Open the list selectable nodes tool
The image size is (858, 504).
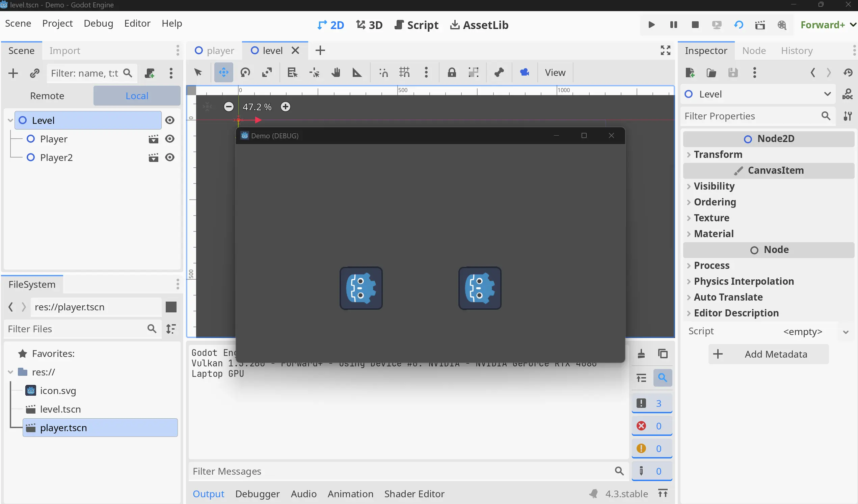tap(292, 73)
